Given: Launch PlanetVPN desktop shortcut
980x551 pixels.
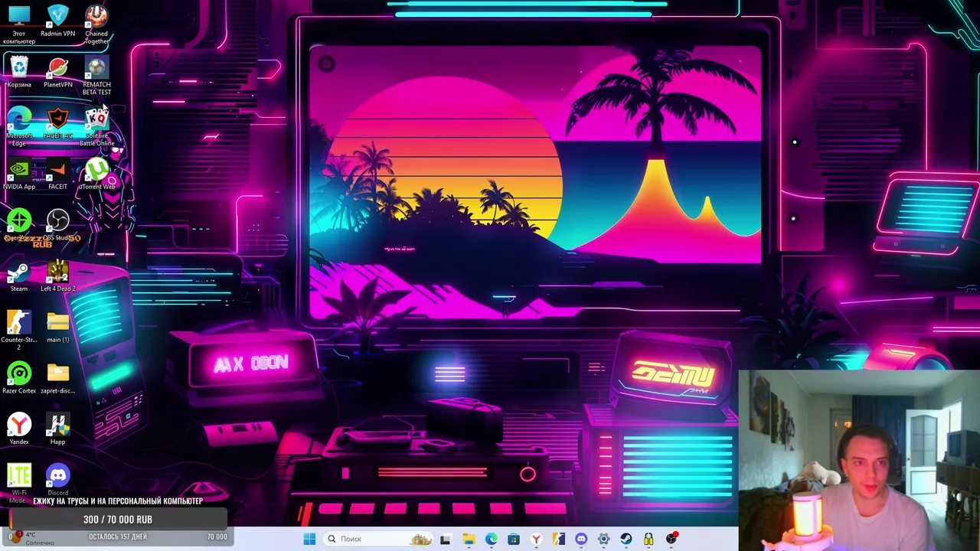Looking at the screenshot, I should point(57,72).
